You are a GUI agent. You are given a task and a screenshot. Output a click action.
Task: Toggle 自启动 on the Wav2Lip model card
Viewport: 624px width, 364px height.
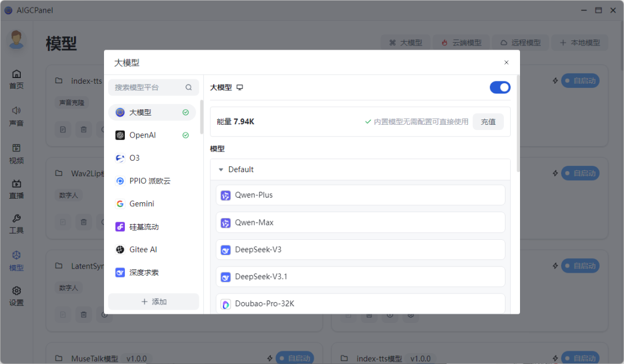580,173
